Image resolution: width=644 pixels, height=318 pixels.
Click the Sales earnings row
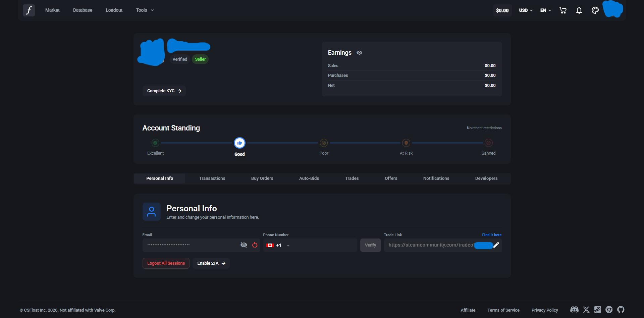412,66
